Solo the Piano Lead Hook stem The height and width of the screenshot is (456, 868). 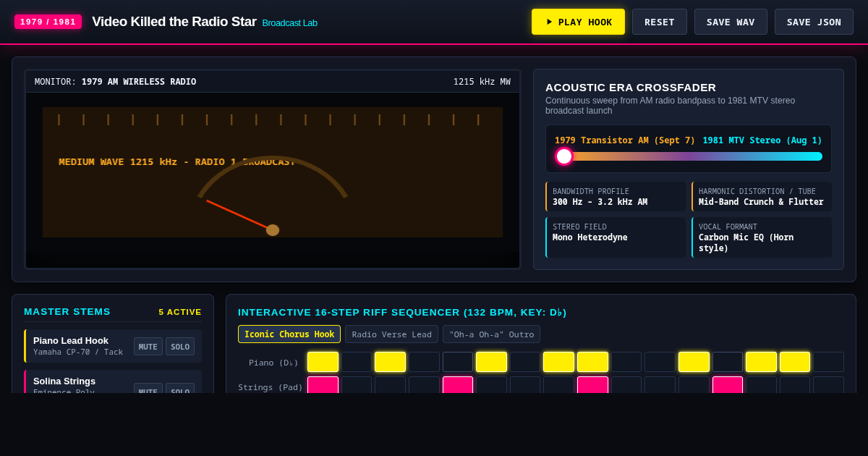click(x=180, y=347)
